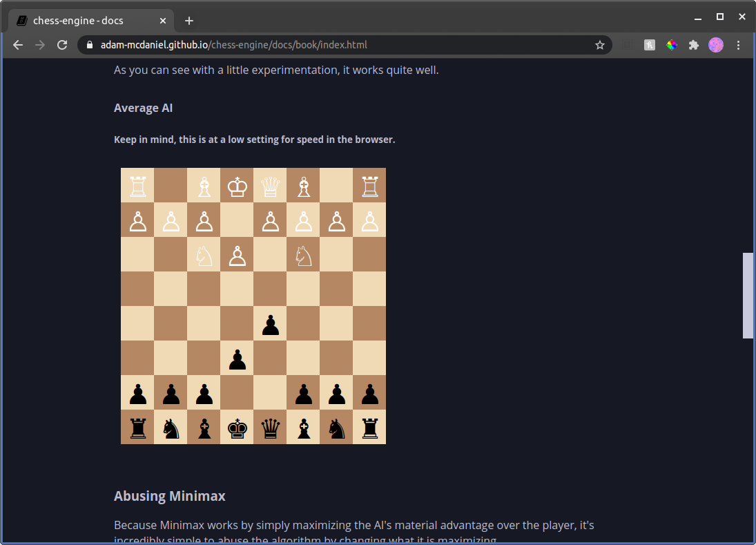756x545 pixels.
Task: Click the 'Average AI' heading
Action: pyautogui.click(x=143, y=108)
